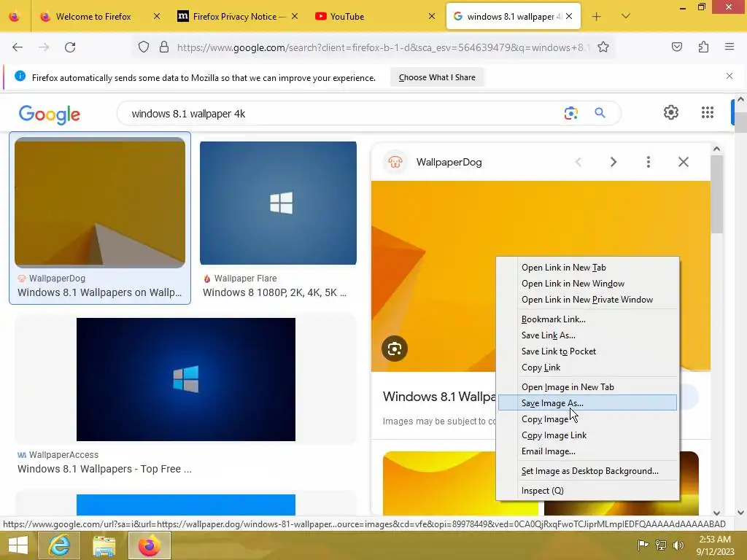Viewport: 747px width, 560px height.
Task: Open Google quick settings gear
Action: [x=671, y=112]
